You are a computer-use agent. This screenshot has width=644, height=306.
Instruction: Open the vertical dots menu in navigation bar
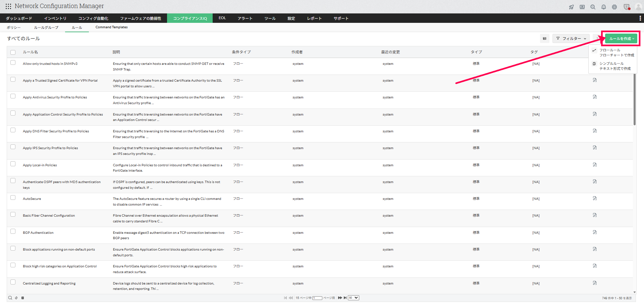(x=640, y=18)
